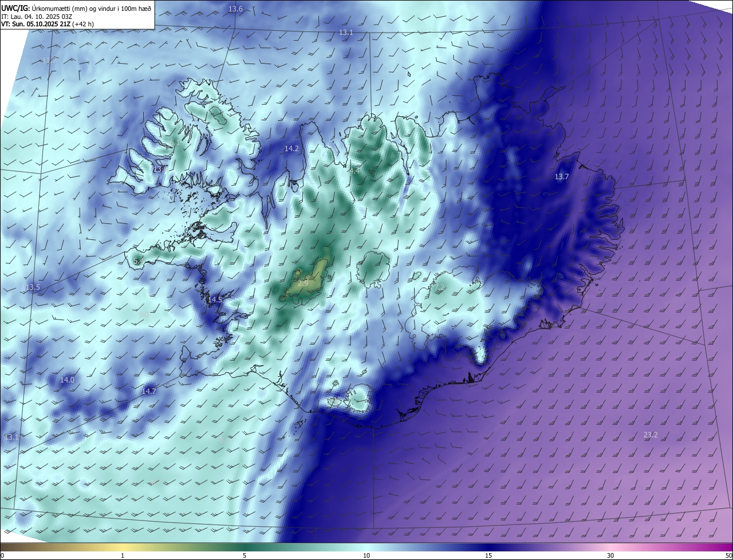Click the 14.7 value label on the map
The height and width of the screenshot is (560, 733).
148,391
